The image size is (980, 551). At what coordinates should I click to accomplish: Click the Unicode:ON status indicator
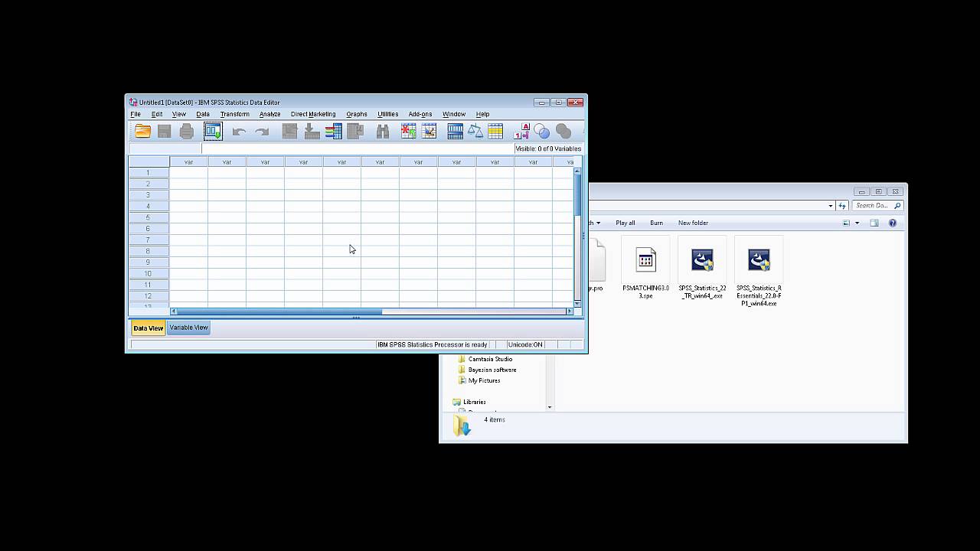(525, 344)
